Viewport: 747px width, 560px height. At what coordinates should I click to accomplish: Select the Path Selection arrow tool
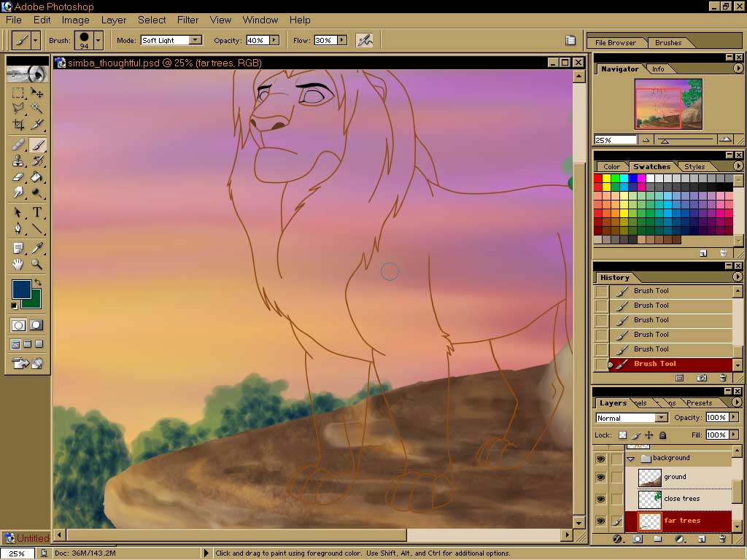(18, 212)
